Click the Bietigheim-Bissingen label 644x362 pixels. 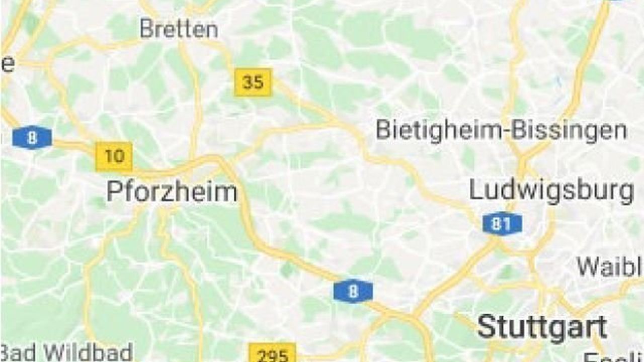click(502, 131)
